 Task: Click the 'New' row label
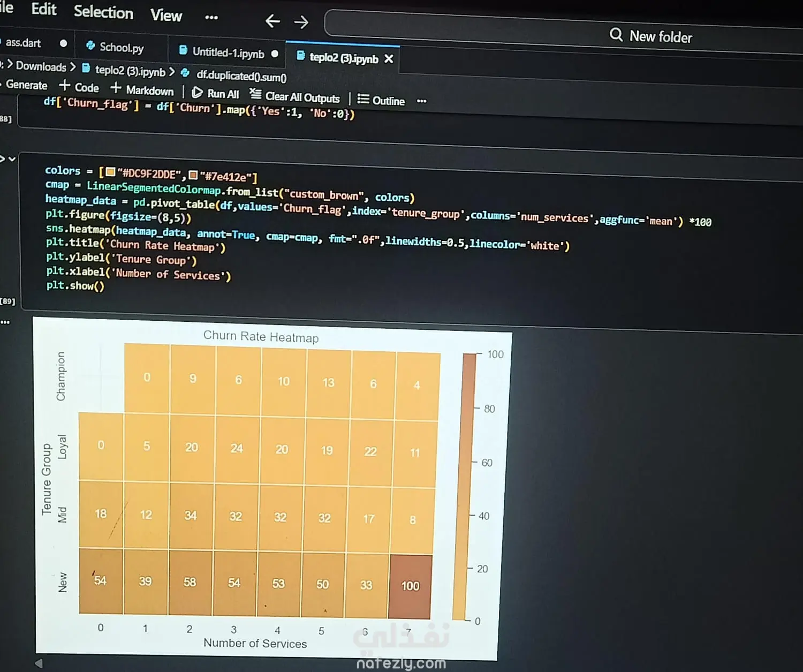63,582
